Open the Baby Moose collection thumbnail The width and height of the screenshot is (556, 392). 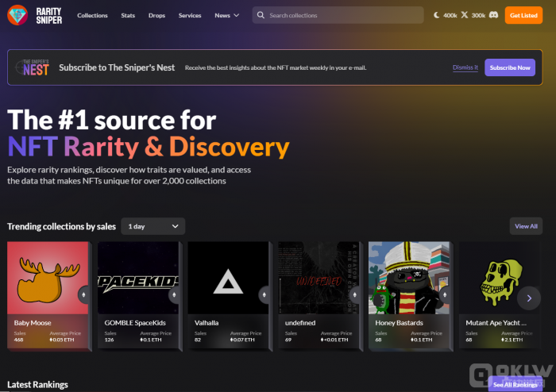(48, 278)
